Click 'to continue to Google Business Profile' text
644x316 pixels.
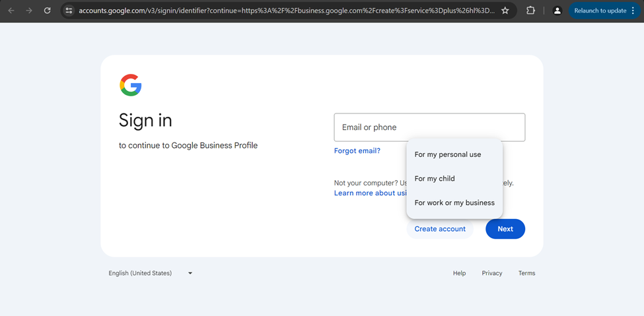coord(188,145)
